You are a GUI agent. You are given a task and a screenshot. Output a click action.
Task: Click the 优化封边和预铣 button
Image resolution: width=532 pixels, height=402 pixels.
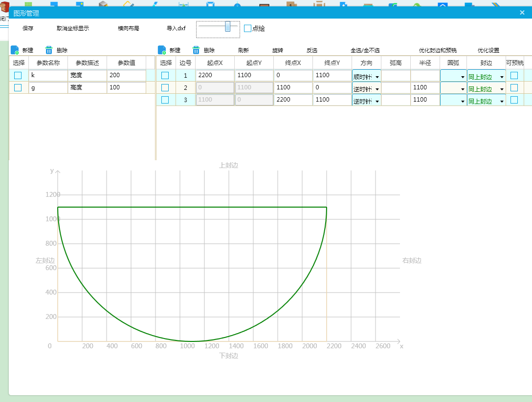(x=438, y=50)
